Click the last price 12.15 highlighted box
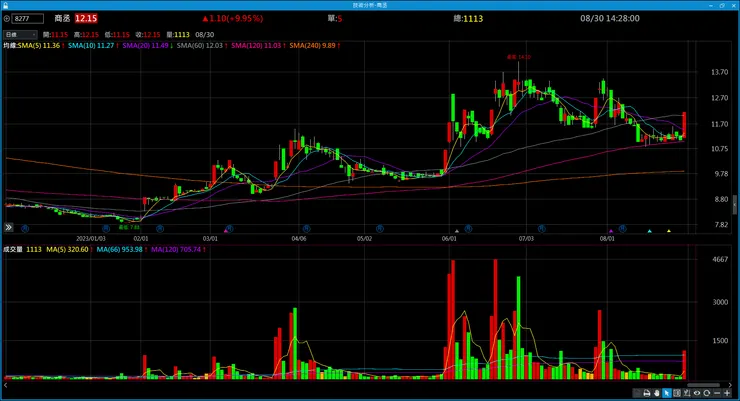 pos(86,18)
